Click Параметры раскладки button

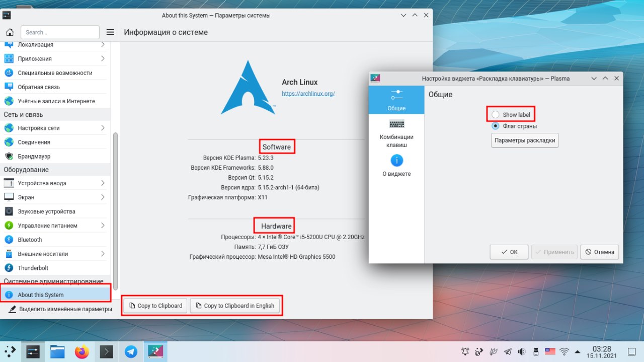525,140
